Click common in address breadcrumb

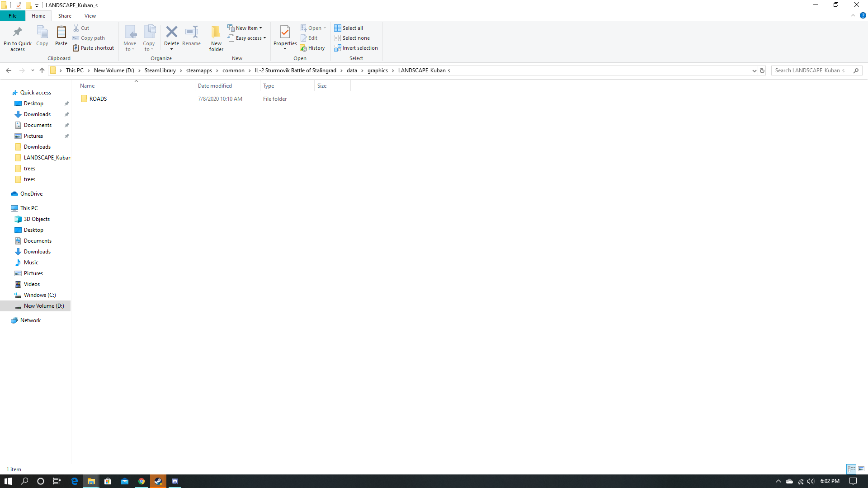(x=233, y=70)
